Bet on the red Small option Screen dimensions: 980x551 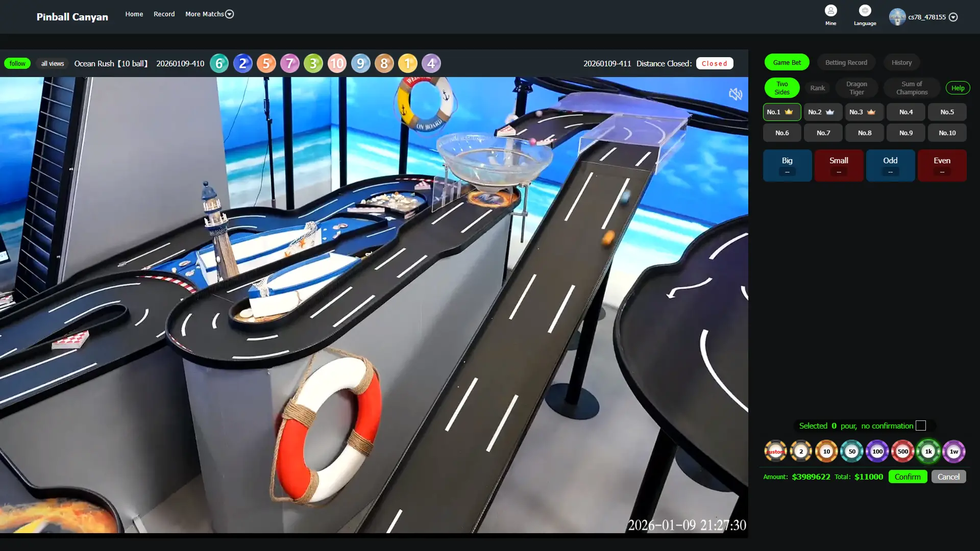[838, 165]
